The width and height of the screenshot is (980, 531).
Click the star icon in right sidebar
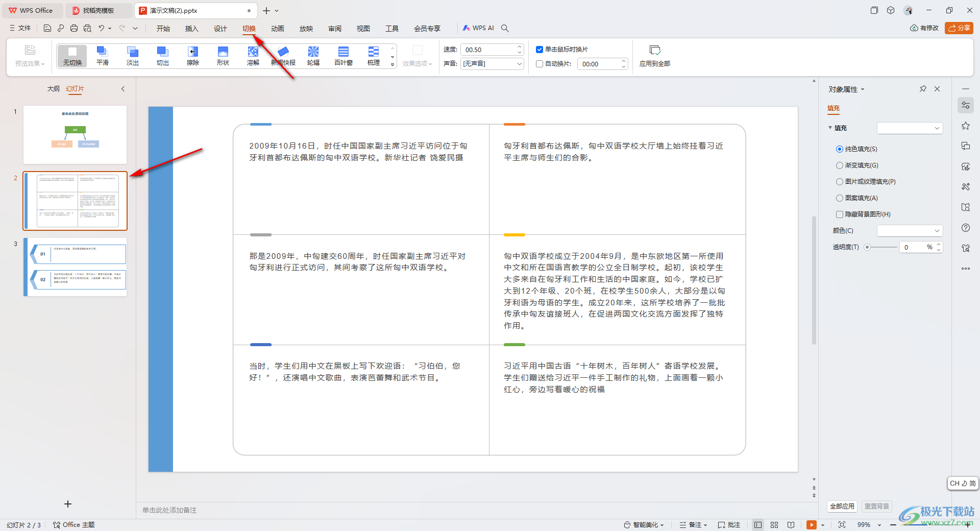(x=965, y=126)
